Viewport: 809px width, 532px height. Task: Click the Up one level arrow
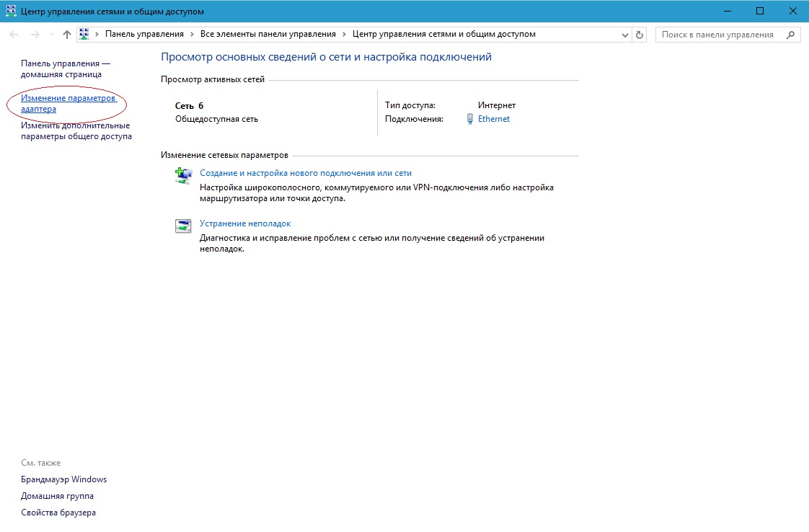(x=67, y=35)
